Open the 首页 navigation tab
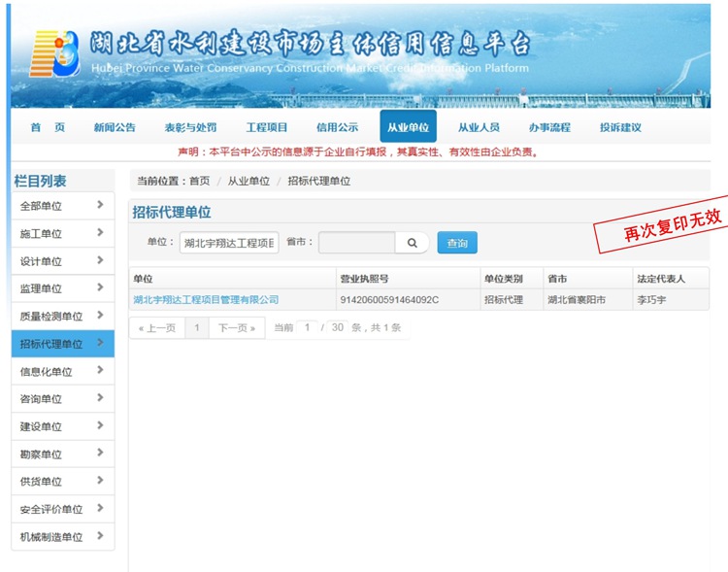The height and width of the screenshot is (572, 728). click(48, 127)
